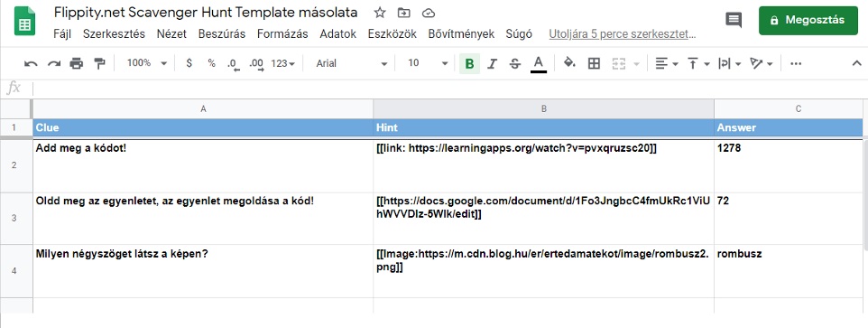Open the Szerkesztés menu

tap(114, 34)
